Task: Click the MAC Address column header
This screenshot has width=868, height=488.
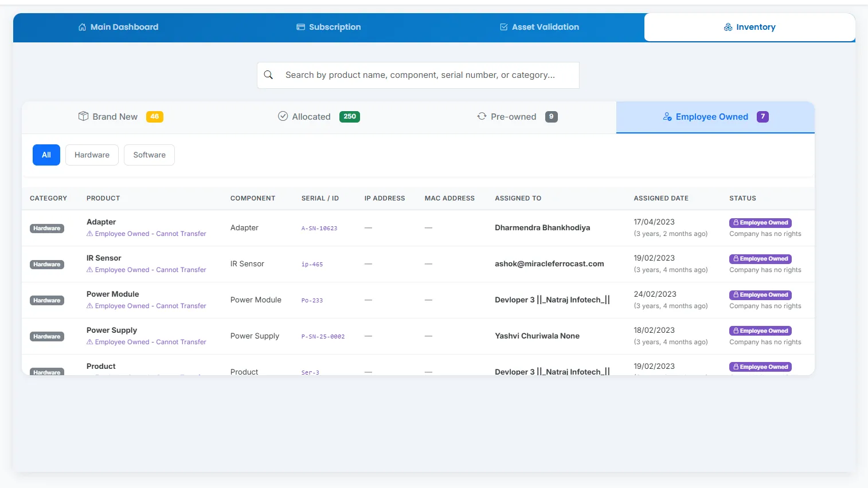Action: [x=449, y=198]
